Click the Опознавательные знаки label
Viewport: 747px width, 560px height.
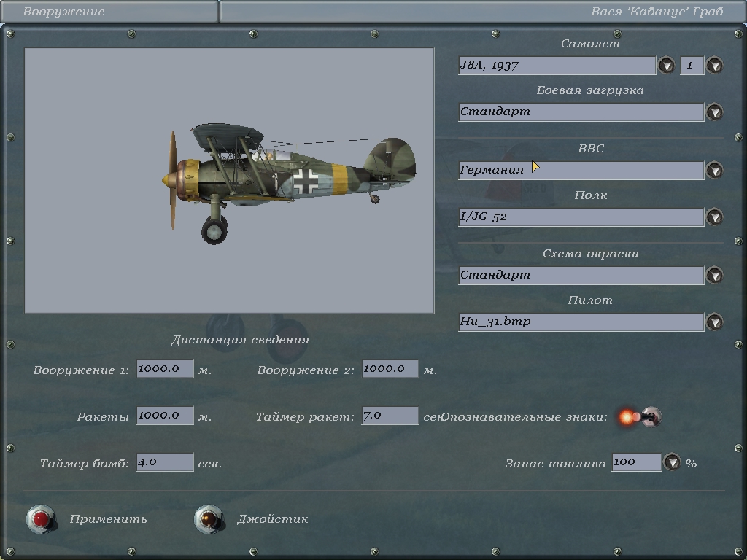coord(525,417)
